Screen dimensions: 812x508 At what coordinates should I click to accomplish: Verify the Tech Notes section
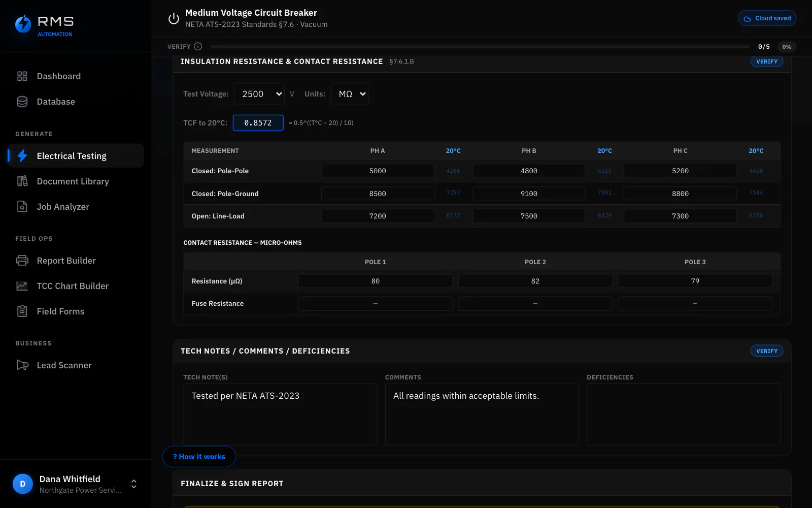(767, 351)
